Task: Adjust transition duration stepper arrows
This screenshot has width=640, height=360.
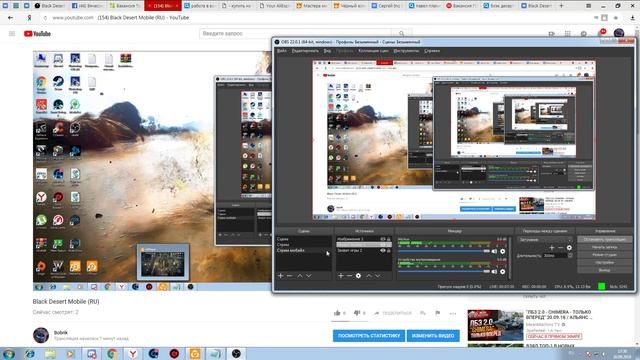Action: [x=570, y=256]
